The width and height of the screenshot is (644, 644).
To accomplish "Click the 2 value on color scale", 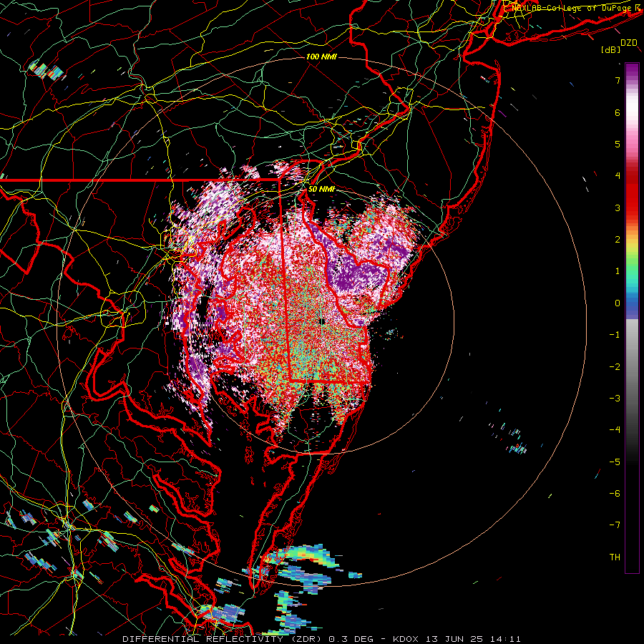I will click(x=618, y=240).
